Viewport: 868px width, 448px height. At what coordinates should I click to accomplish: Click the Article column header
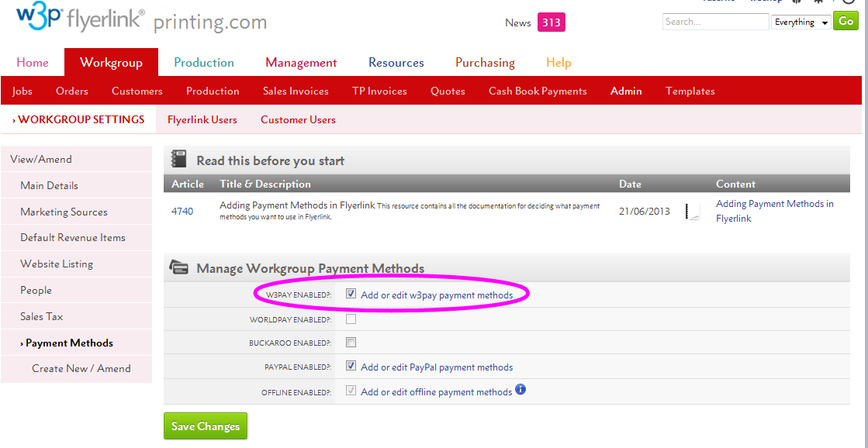[188, 184]
